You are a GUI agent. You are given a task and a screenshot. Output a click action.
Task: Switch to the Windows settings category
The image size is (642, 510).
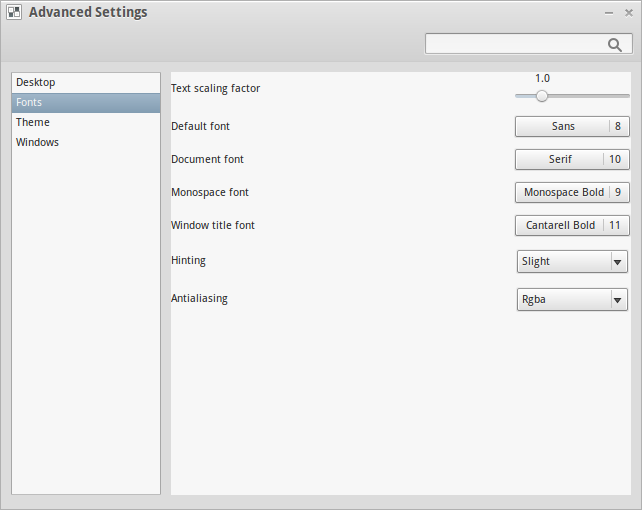pyautogui.click(x=38, y=142)
